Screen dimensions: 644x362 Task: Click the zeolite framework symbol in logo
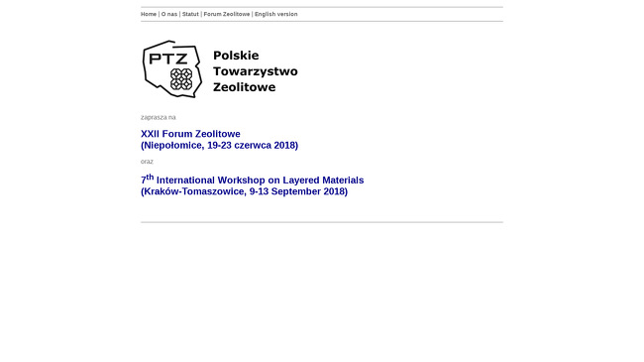[181, 79]
